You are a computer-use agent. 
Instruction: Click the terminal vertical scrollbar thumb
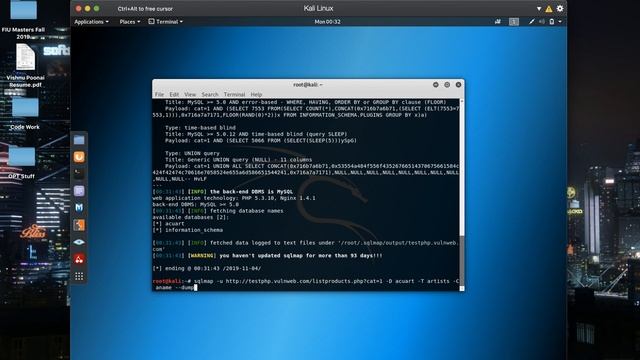point(462,260)
